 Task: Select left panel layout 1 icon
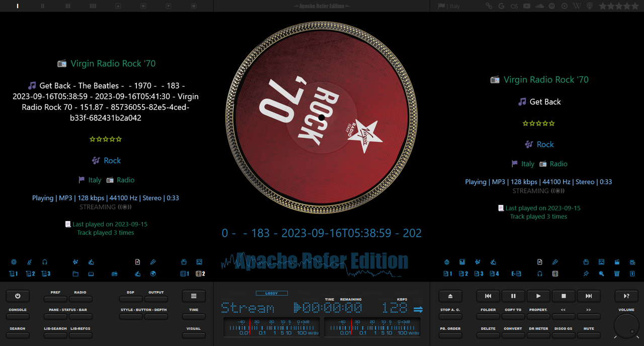coord(14,273)
